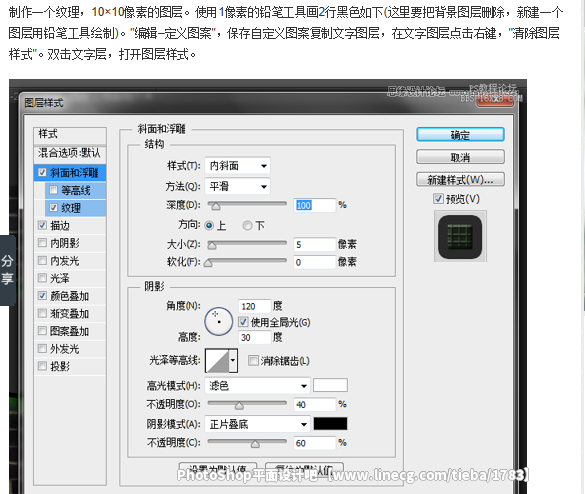Select 图案叠加 label in style list

(x=69, y=331)
